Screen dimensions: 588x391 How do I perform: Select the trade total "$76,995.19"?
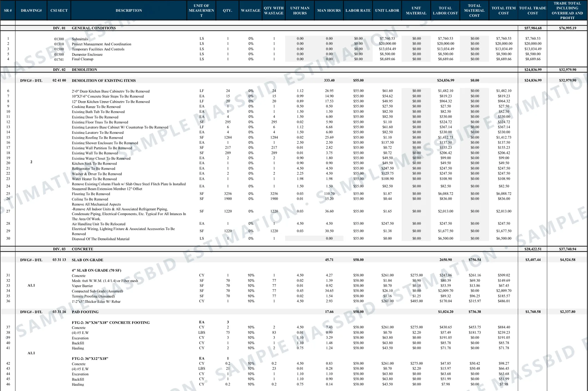[x=568, y=28]
